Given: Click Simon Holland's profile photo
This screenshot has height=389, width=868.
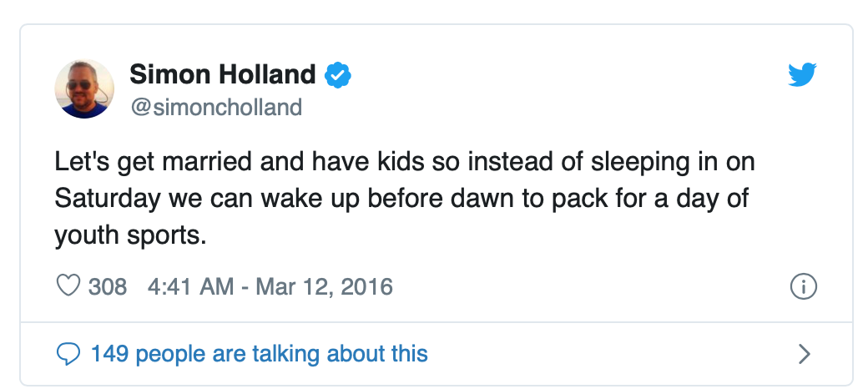Looking at the screenshot, I should 84,89.
